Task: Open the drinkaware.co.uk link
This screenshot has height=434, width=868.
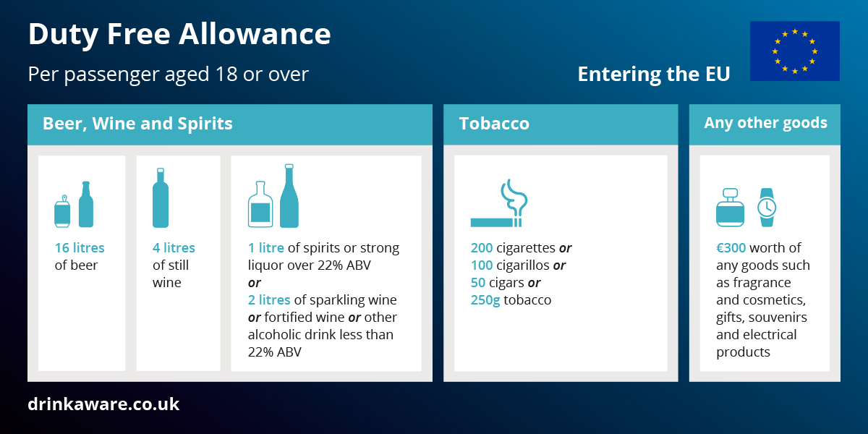Action: 103,404
